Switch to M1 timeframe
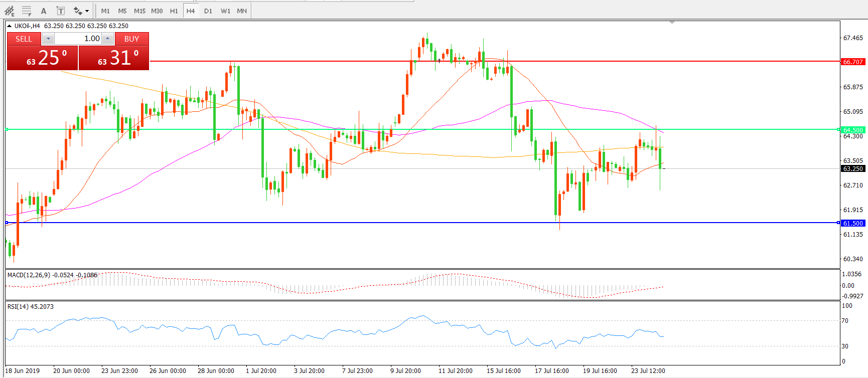This screenshot has width=868, height=378. (x=105, y=11)
